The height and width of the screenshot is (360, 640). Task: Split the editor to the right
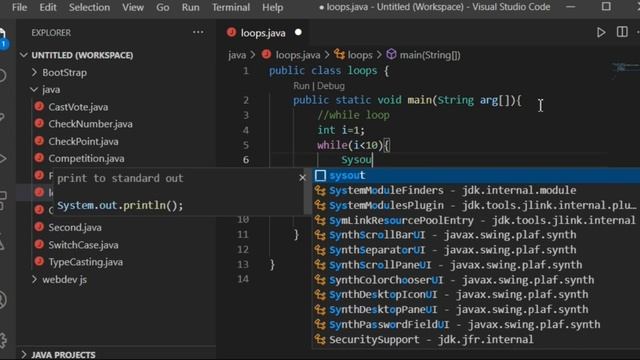pos(622,32)
